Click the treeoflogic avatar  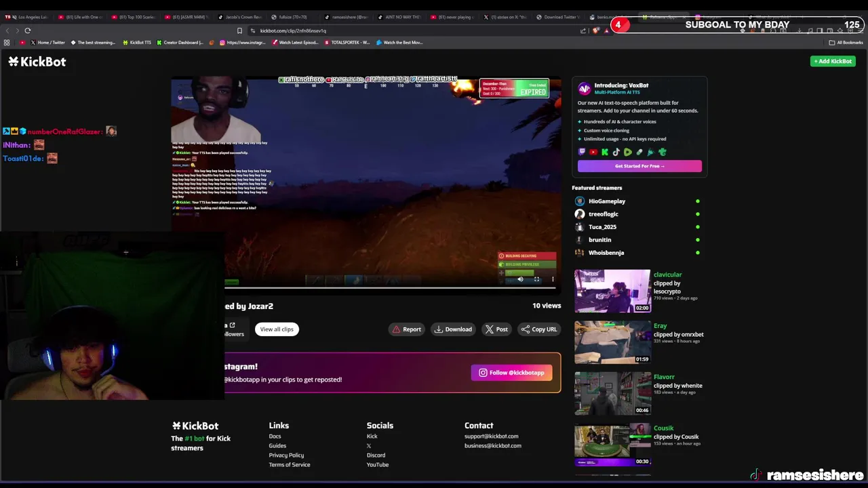coord(580,214)
